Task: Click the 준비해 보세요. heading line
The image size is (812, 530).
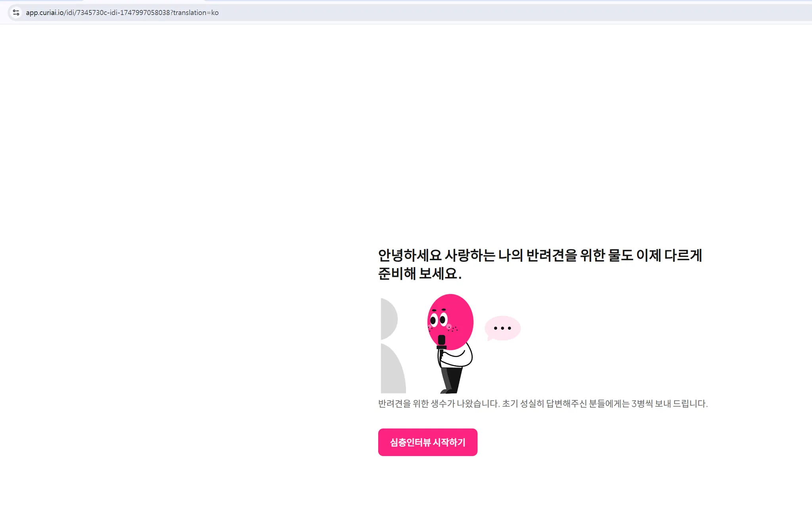Action: tap(419, 273)
